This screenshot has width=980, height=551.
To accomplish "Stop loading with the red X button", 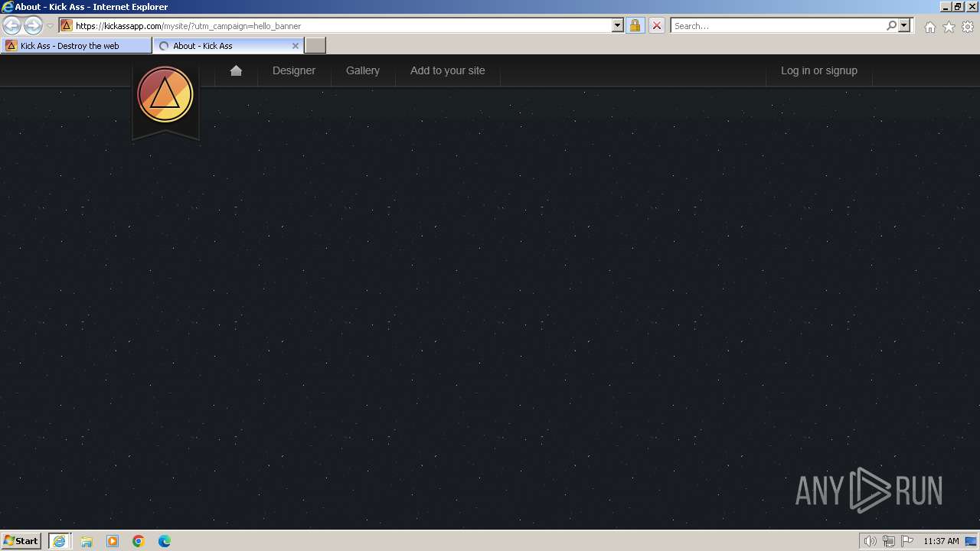I will coord(656,25).
